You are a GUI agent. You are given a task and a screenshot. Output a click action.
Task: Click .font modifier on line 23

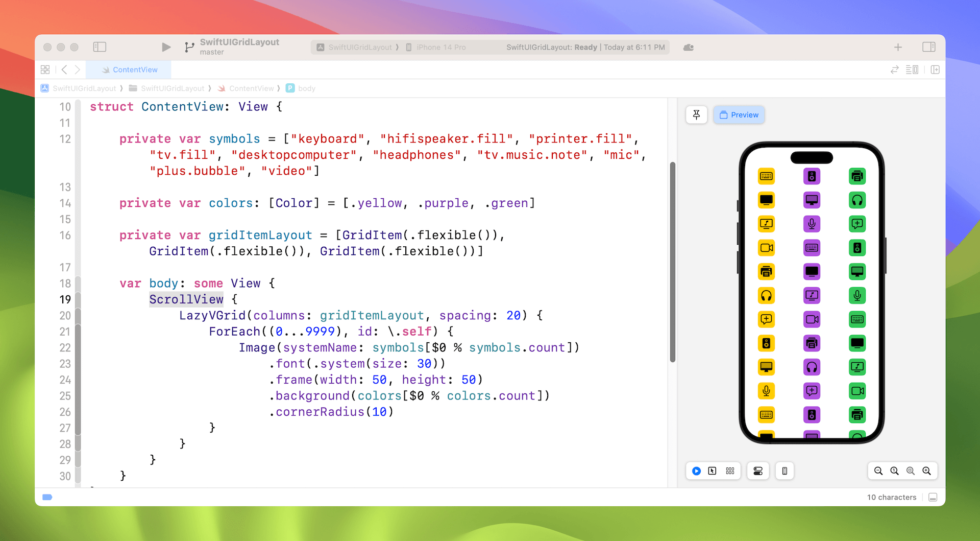click(287, 364)
